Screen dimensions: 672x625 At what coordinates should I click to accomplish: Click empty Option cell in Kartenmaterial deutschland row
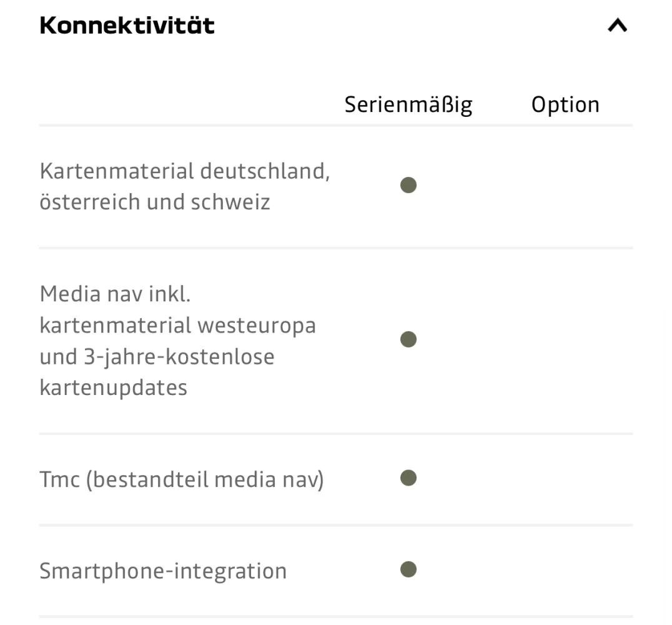pos(565,185)
